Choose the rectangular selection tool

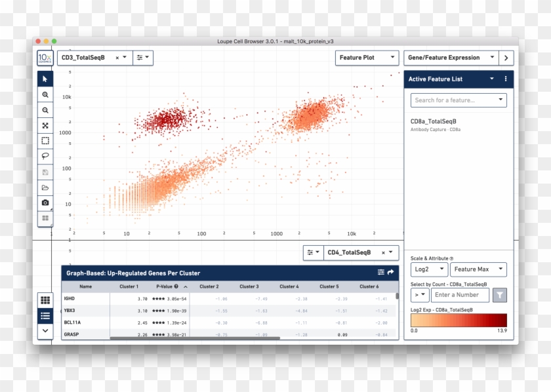click(45, 140)
